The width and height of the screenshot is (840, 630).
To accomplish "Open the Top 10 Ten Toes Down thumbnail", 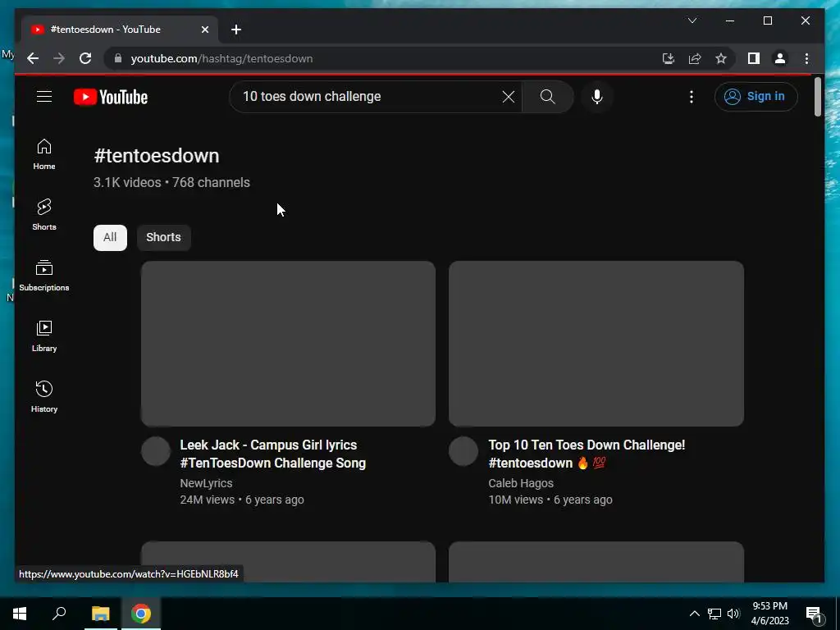I will pyautogui.click(x=596, y=344).
